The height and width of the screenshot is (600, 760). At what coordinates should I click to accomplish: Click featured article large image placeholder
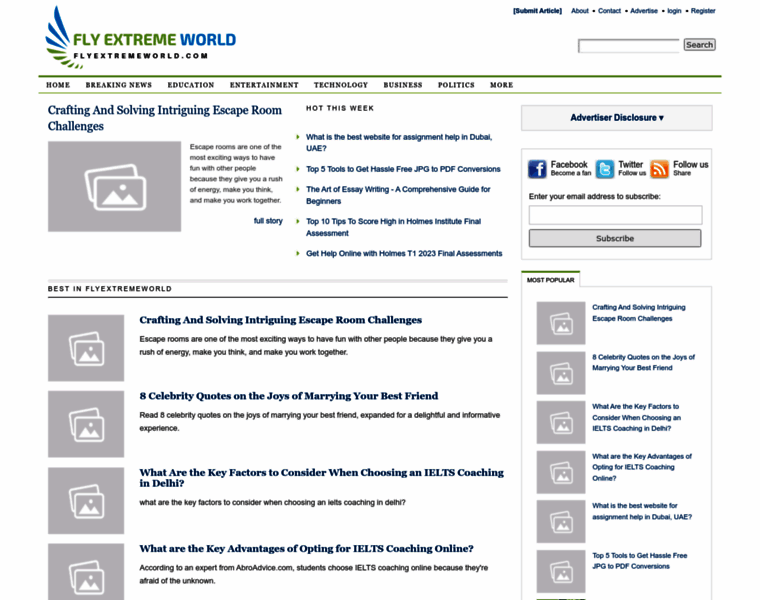[x=114, y=186]
